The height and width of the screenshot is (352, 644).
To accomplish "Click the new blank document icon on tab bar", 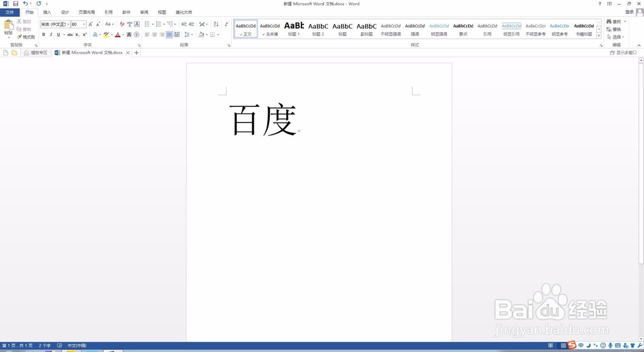I will [x=6, y=53].
